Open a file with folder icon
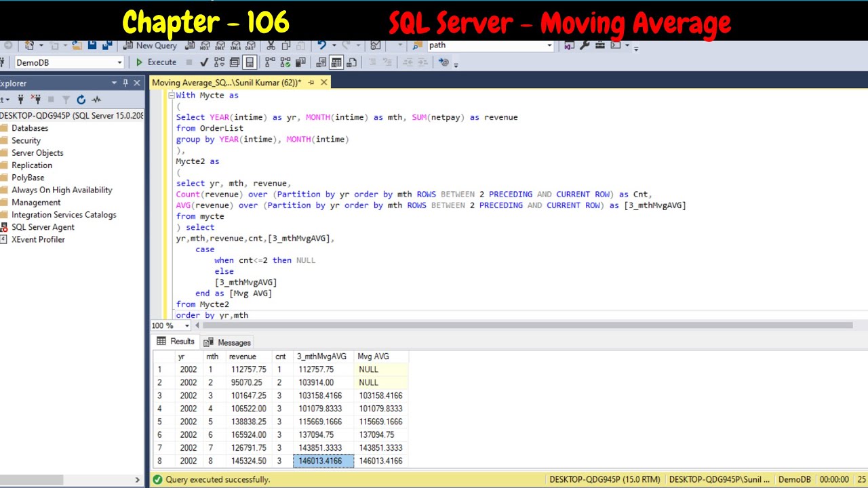This screenshot has height=488, width=868. click(77, 45)
